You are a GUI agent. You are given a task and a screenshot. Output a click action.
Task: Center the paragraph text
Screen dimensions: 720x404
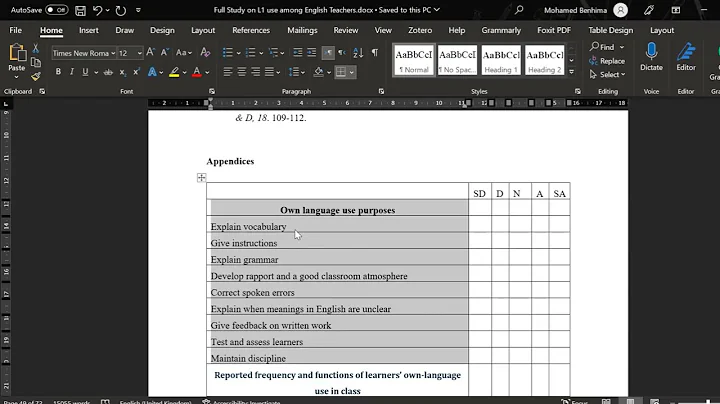click(242, 72)
